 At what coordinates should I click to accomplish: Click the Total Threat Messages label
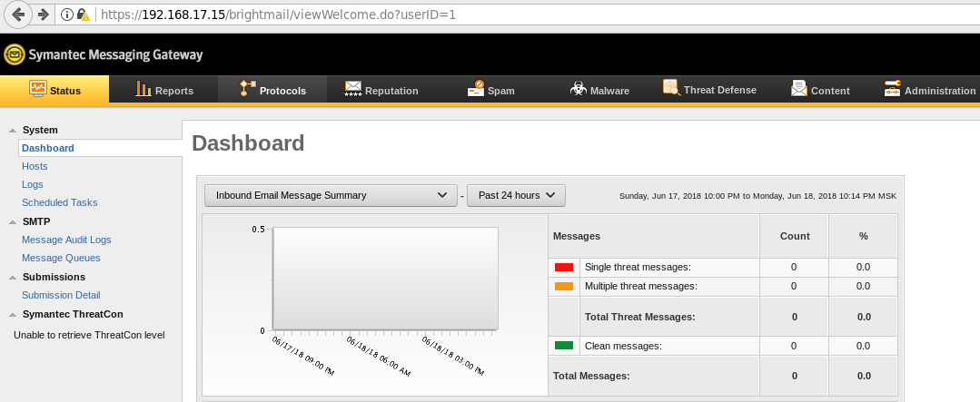(640, 317)
